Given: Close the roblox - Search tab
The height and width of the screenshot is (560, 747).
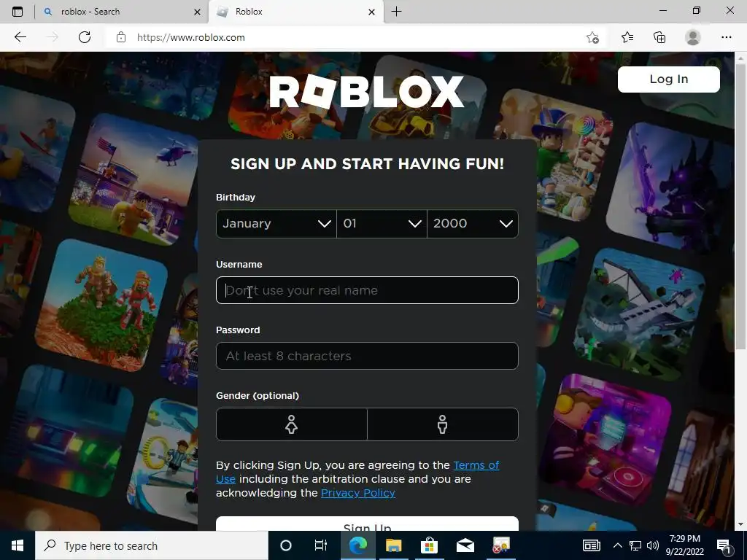Looking at the screenshot, I should click(x=197, y=12).
